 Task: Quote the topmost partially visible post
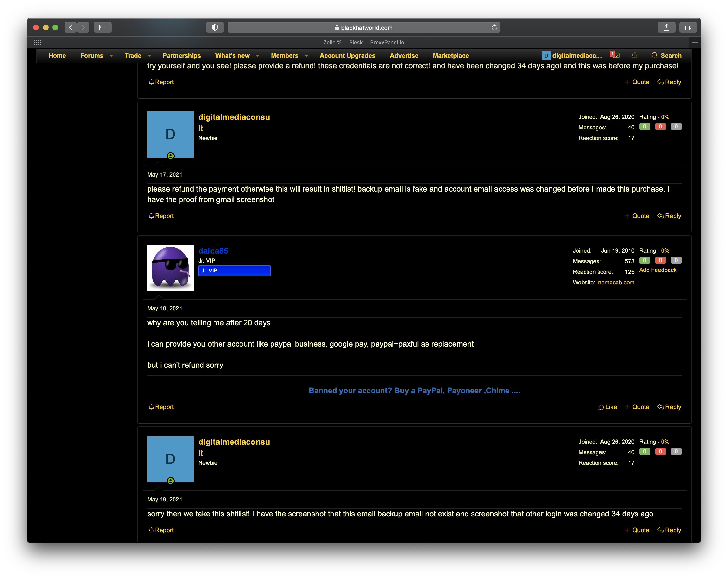637,82
